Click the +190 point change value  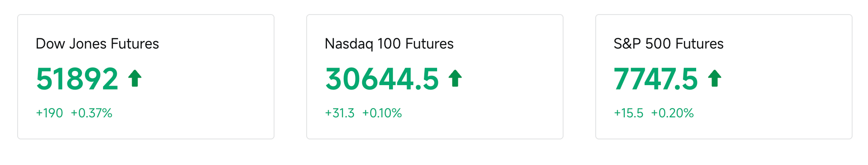coord(49,113)
